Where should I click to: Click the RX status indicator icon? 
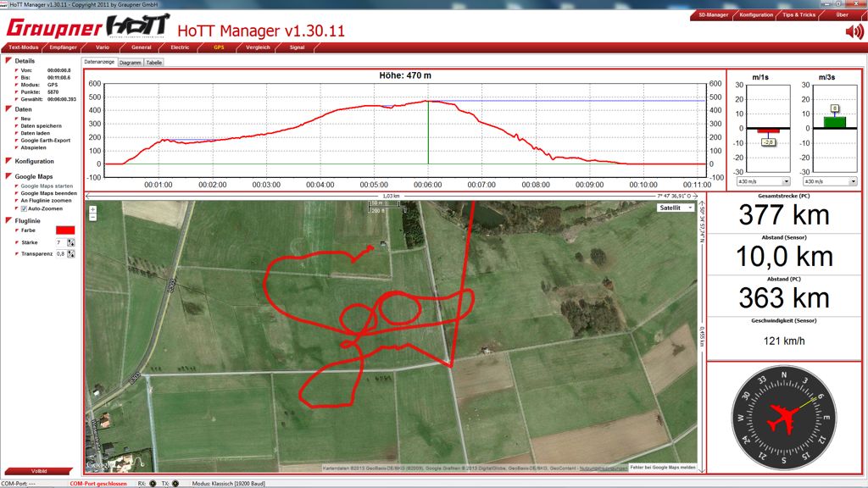[152, 484]
